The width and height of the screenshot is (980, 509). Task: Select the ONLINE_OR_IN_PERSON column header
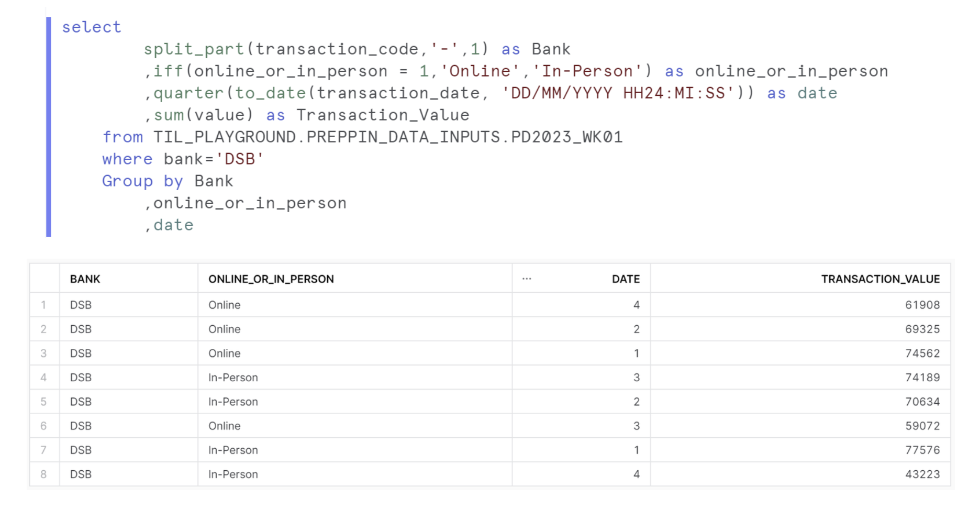(271, 279)
